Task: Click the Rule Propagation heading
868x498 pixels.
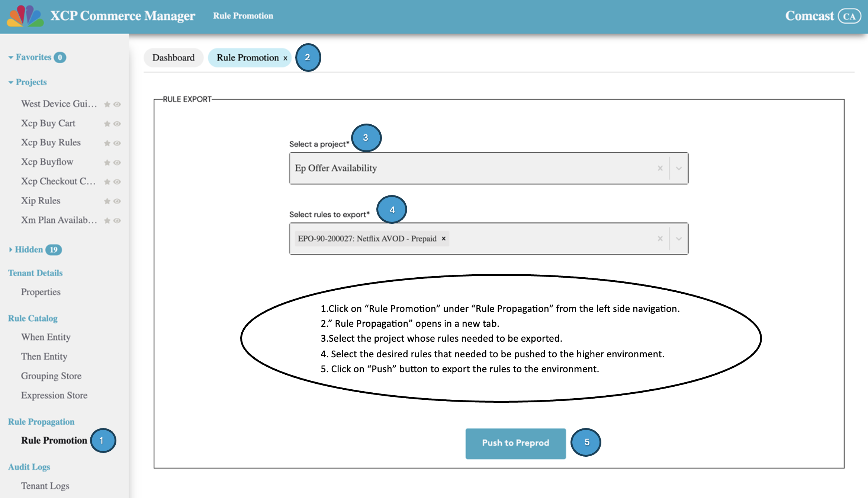Action: coord(41,422)
